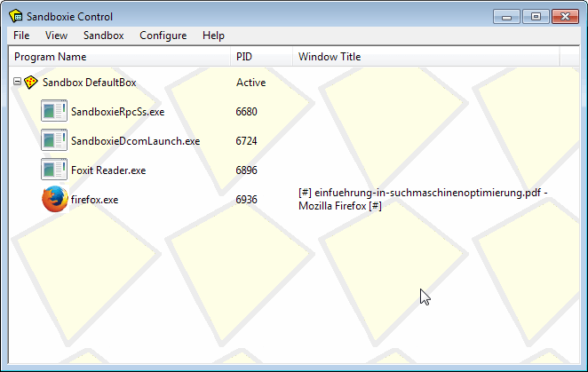This screenshot has height=372, width=588.
Task: Click PID value 6724
Action: click(246, 141)
